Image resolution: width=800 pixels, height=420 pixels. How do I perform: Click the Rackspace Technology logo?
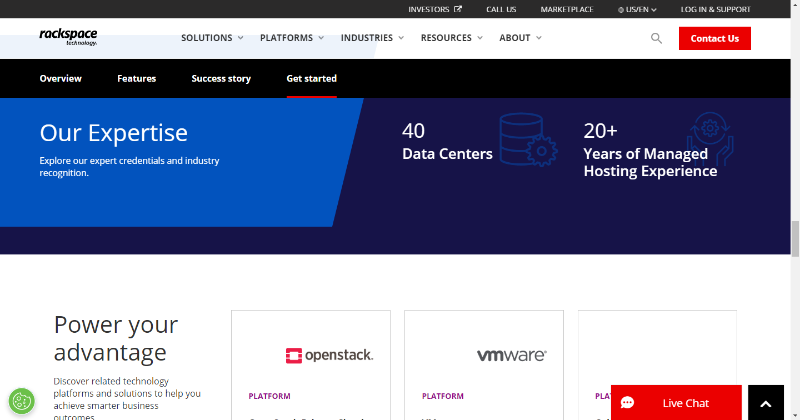(68, 37)
